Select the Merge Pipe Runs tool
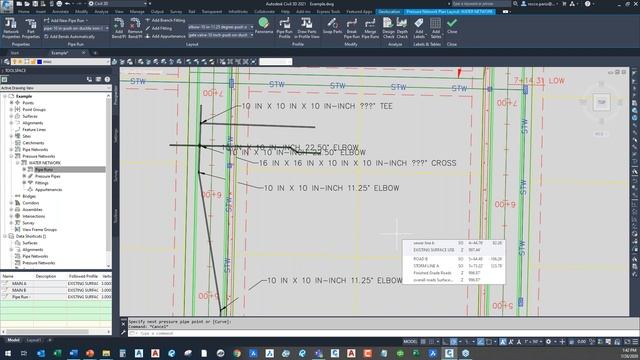This screenshot has height=360, width=640. (x=370, y=28)
